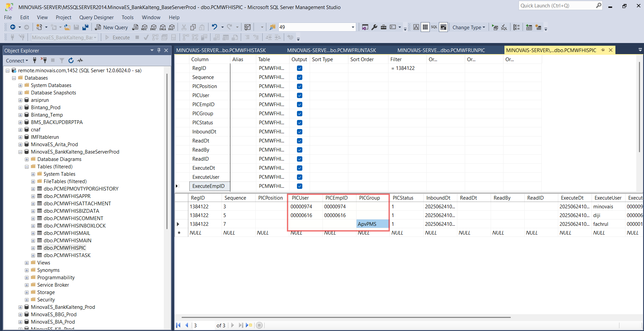The width and height of the screenshot is (644, 331).
Task: Click the Add Table icon
Action: click(529, 27)
